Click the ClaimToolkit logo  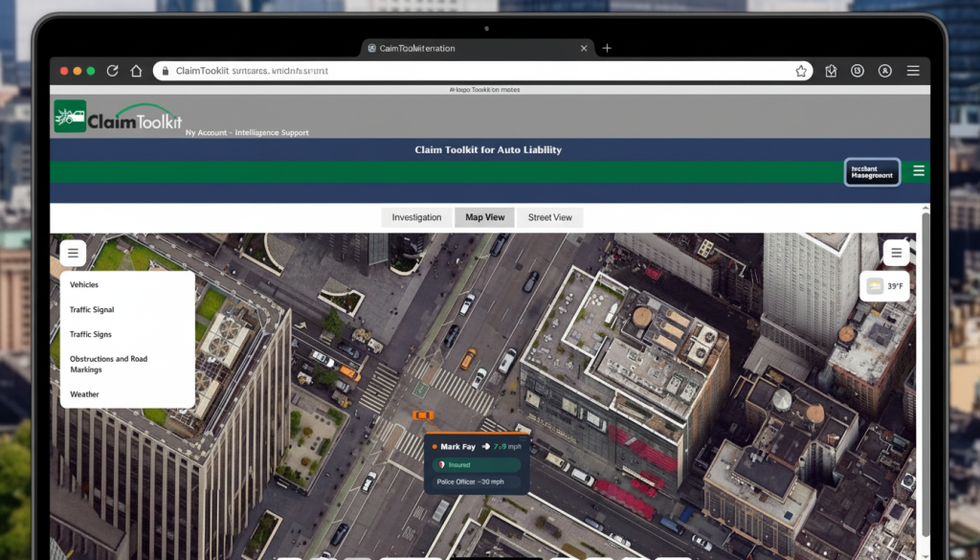pyautogui.click(x=118, y=119)
